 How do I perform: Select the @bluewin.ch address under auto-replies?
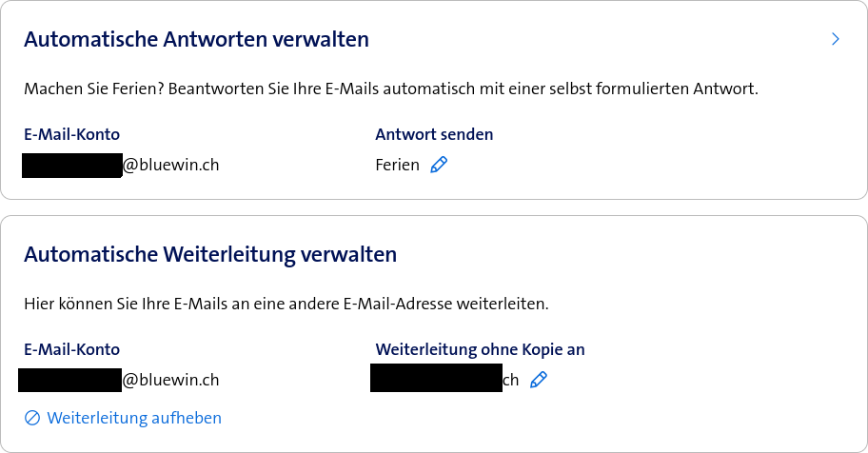pos(171,165)
